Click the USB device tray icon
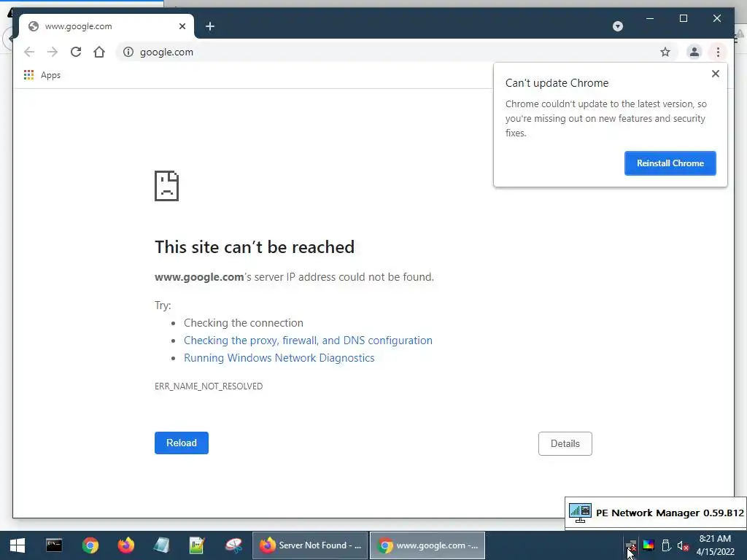Image resolution: width=747 pixels, height=560 pixels. [x=666, y=545]
